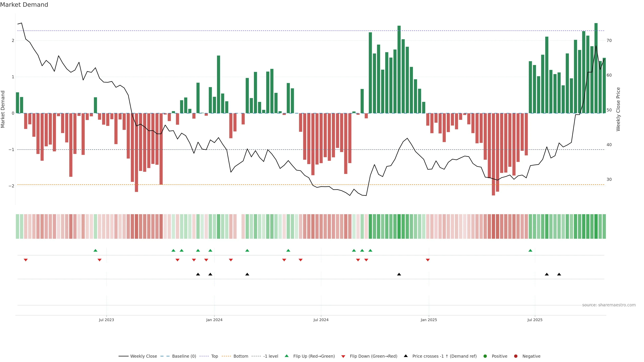Click Flip Up green triangle legend icon
The image size is (644, 362).
tap(287, 356)
